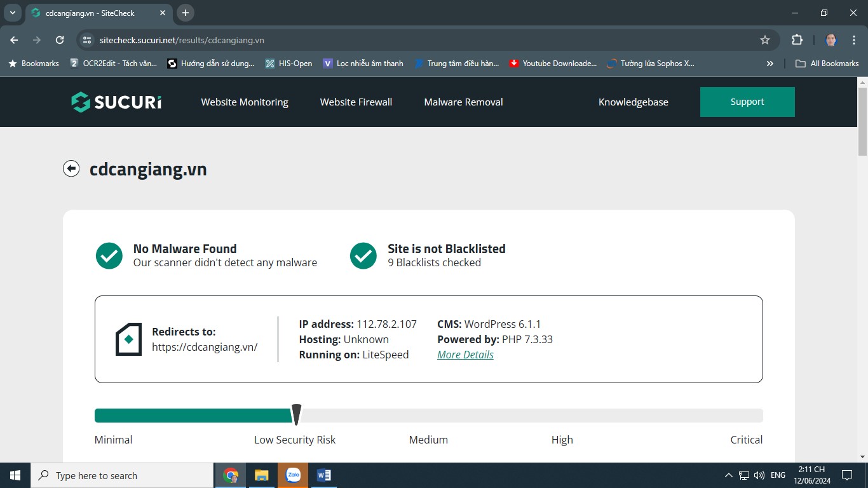Reload the page
The image size is (868, 488).
(60, 40)
